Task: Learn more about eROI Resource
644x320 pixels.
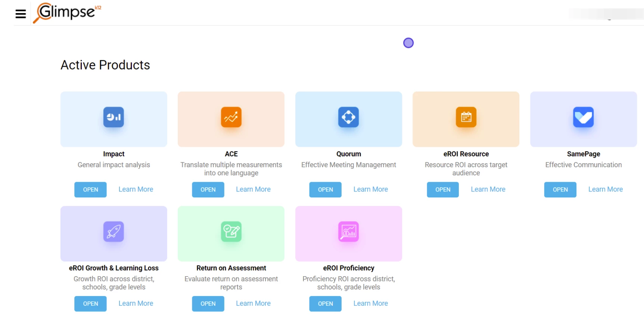Action: pos(488,189)
